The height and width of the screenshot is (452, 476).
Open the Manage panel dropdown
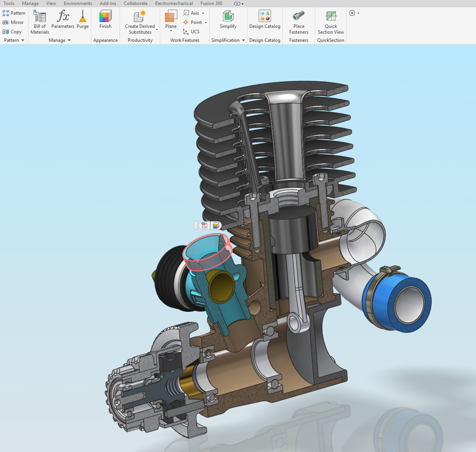69,40
